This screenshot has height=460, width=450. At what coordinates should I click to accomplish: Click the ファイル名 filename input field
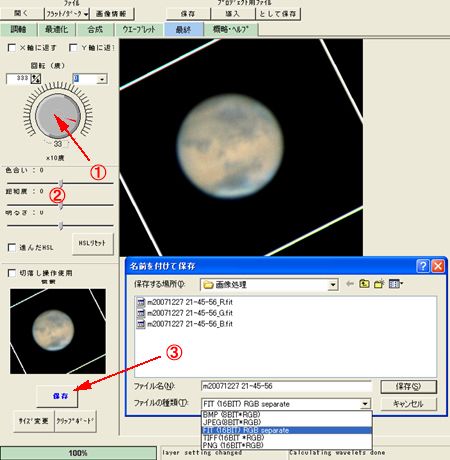pos(286,386)
